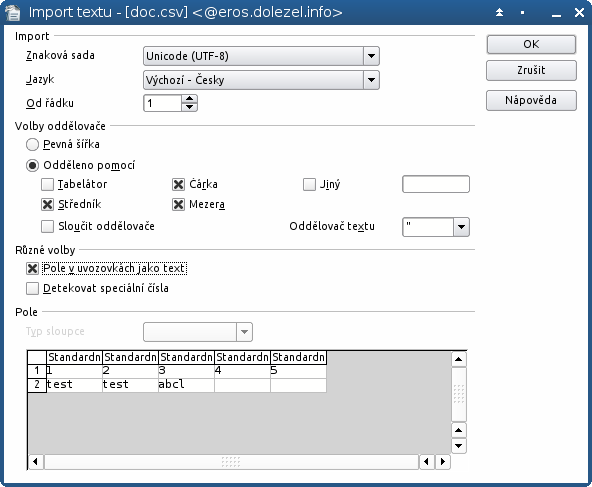Click the application icon in title bar
592x487 pixels.
point(13,12)
